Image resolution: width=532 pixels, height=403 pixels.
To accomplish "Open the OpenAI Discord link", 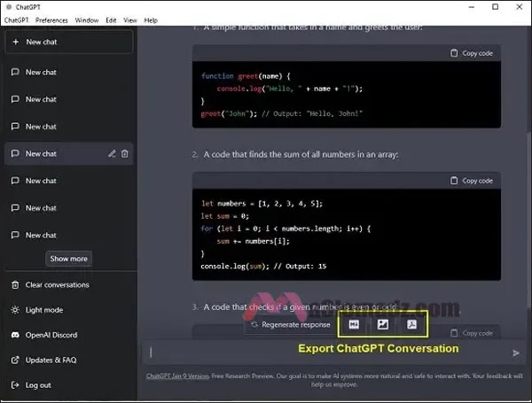I will click(44, 335).
